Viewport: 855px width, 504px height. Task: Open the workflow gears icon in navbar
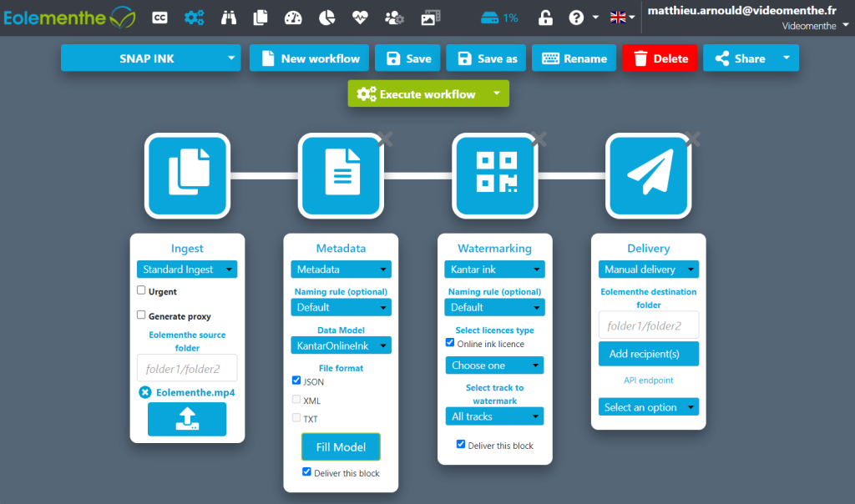(194, 18)
